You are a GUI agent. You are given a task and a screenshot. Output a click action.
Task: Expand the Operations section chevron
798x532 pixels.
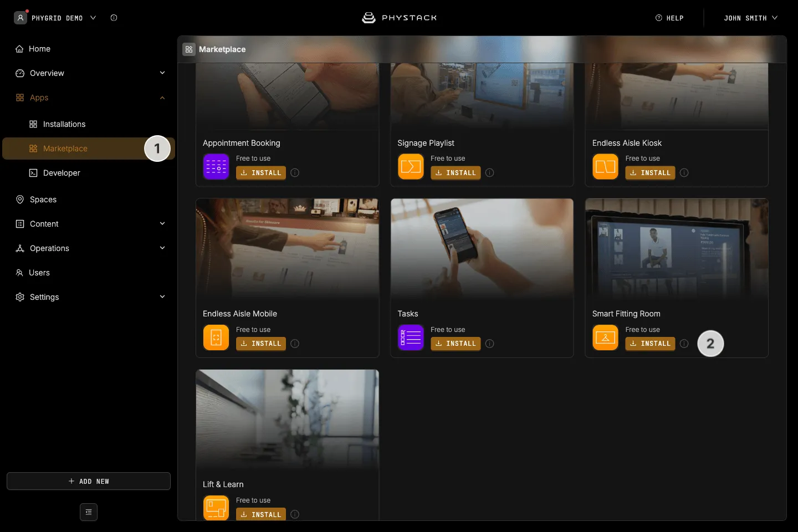(x=162, y=248)
